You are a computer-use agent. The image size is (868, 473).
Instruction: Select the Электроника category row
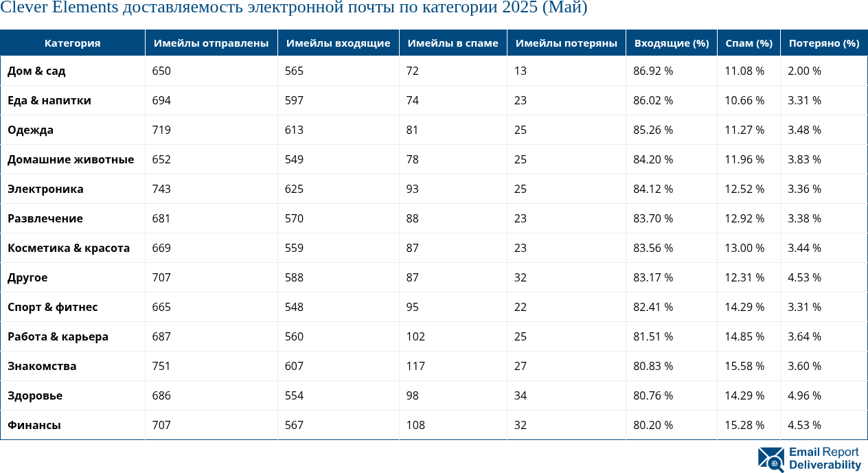coord(45,189)
